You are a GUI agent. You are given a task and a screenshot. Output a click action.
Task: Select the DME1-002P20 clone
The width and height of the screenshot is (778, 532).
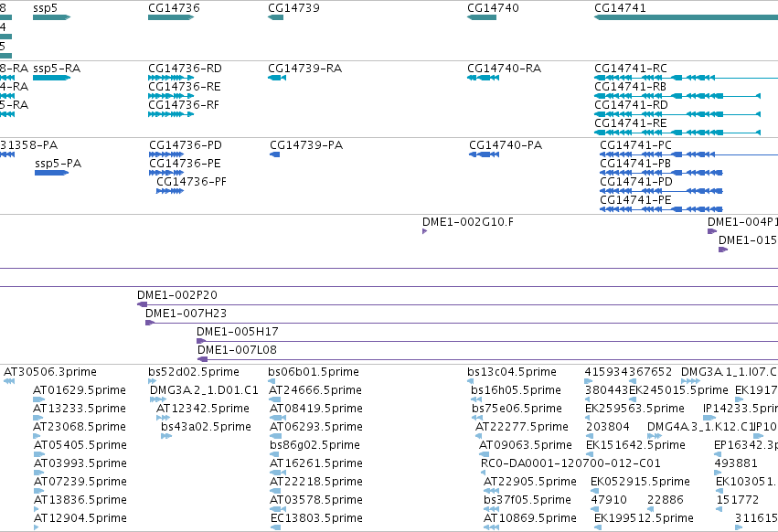[177, 295]
